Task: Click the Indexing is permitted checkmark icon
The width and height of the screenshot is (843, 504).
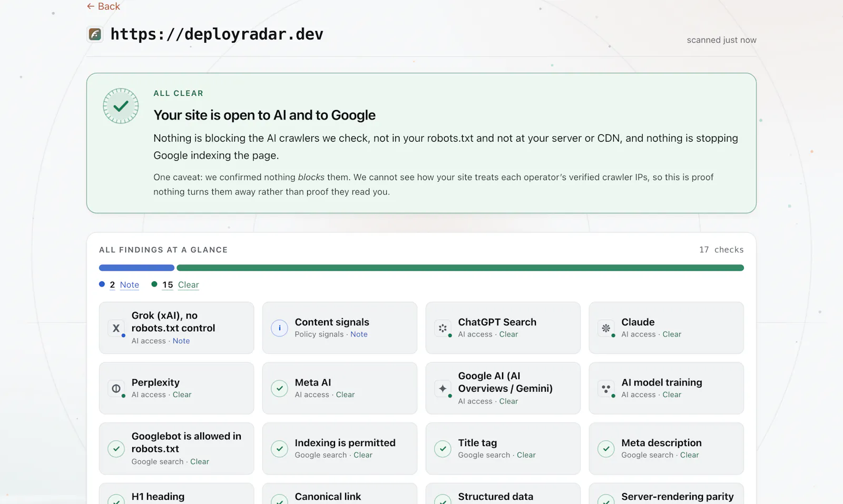Action: pyautogui.click(x=279, y=449)
